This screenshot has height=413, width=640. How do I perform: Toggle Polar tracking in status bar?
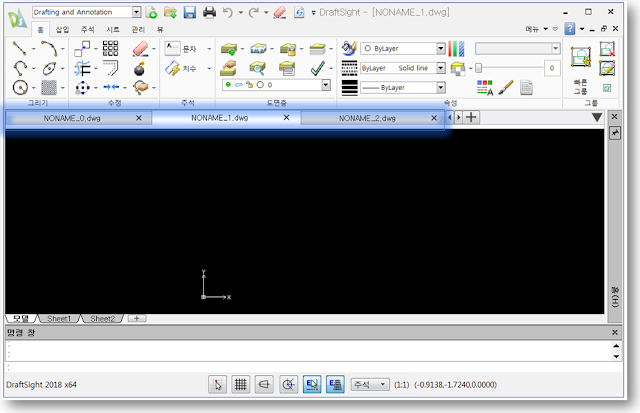(x=288, y=384)
